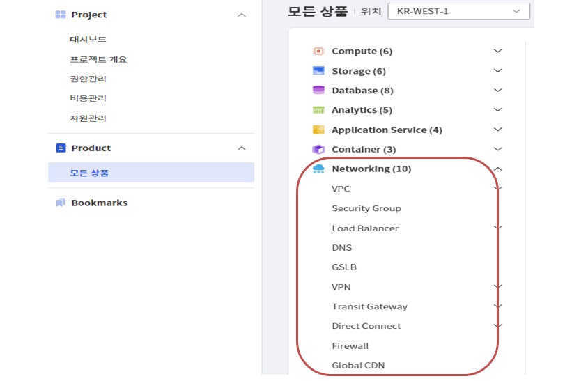Click the Bookmarks icon in sidebar
The image size is (588, 381).
(x=61, y=203)
